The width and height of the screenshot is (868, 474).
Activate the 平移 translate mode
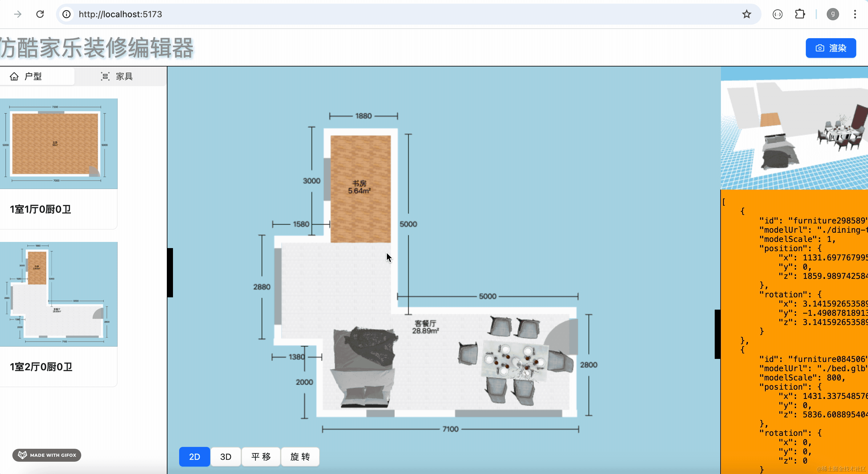tap(261, 457)
